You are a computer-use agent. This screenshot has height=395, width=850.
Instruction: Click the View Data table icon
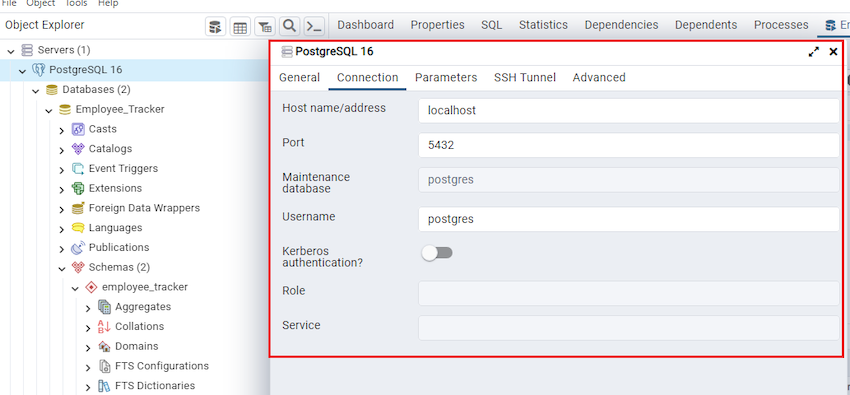[x=240, y=26]
